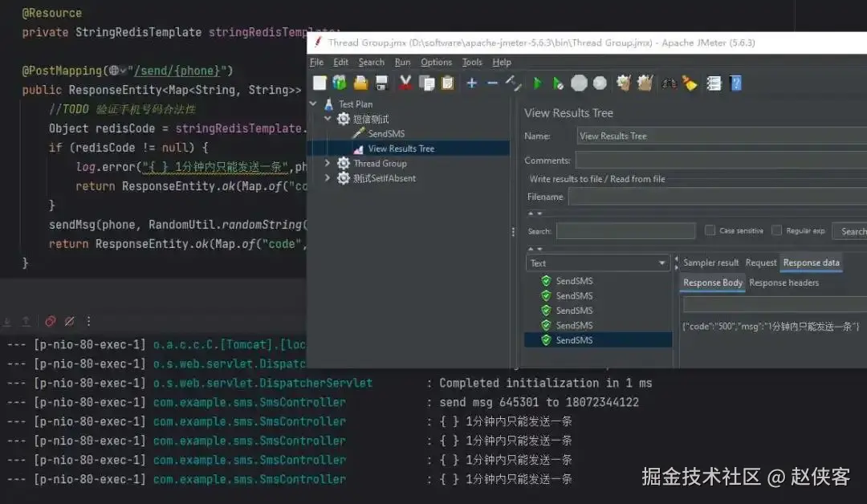867x504 pixels.
Task: Click the Cut scissors icon
Action: click(x=405, y=83)
